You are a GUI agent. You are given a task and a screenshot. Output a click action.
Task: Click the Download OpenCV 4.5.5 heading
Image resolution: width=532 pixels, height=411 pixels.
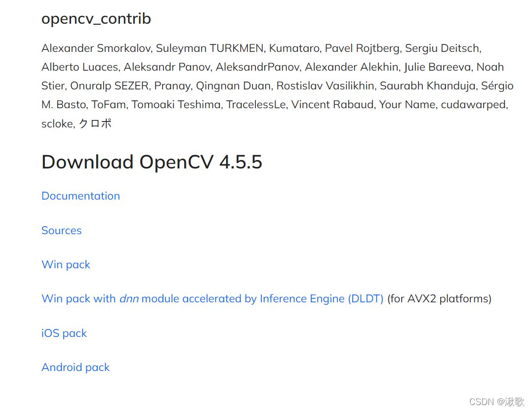(x=152, y=162)
